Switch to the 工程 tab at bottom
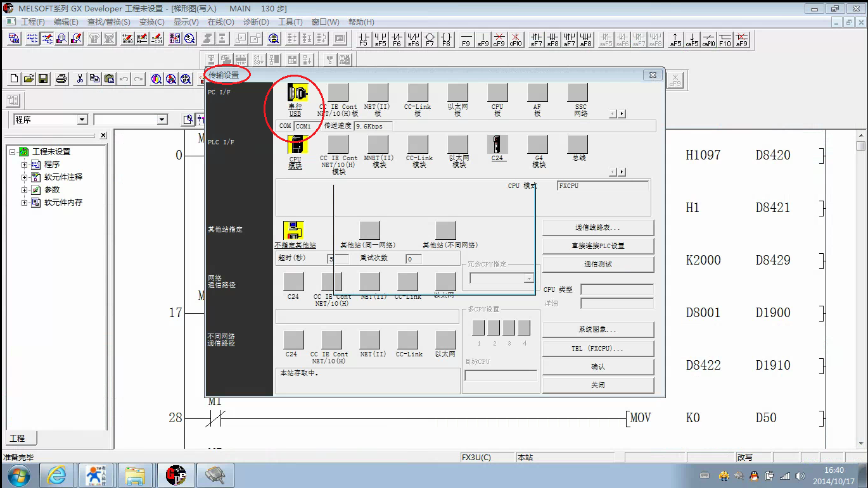 click(20, 438)
